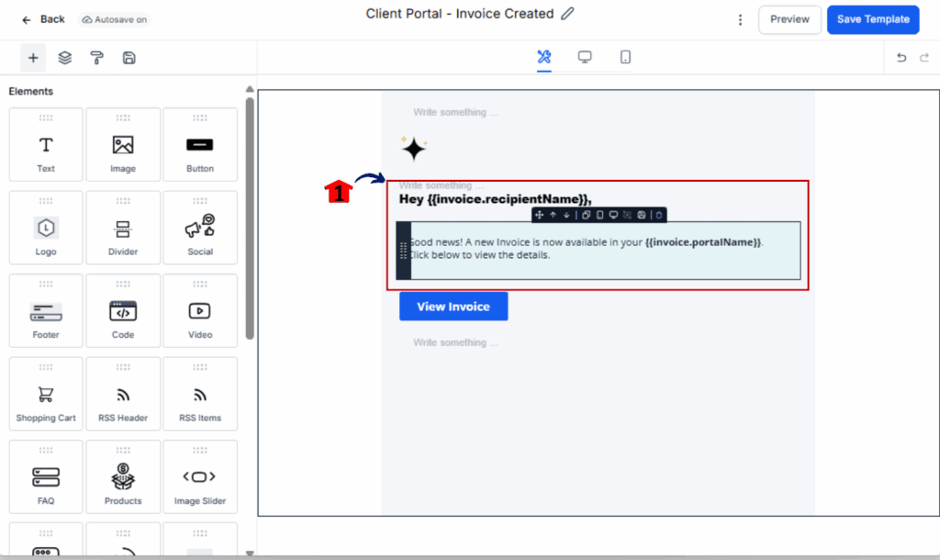This screenshot has width=940, height=560.
Task: Move selected block up
Action: 553,215
